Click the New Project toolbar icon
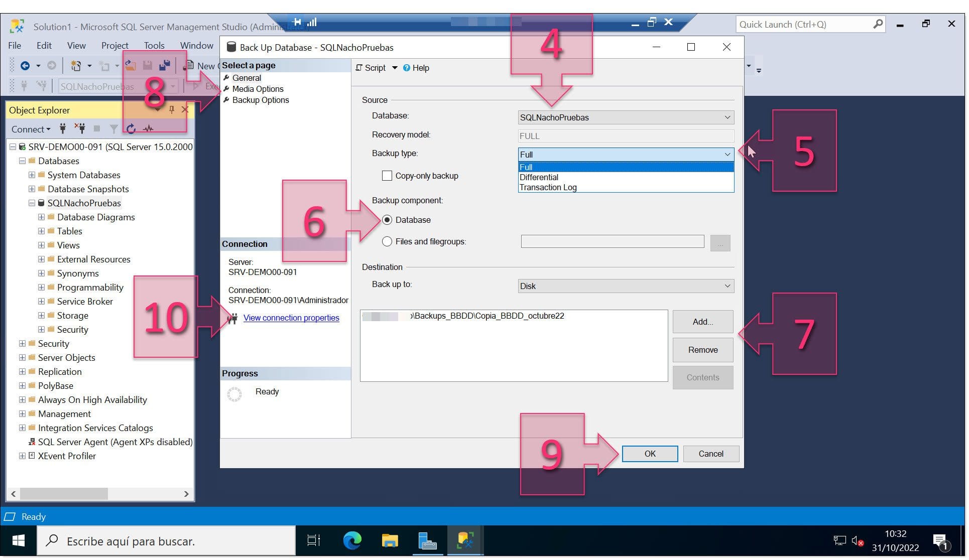969x560 pixels. coord(76,66)
